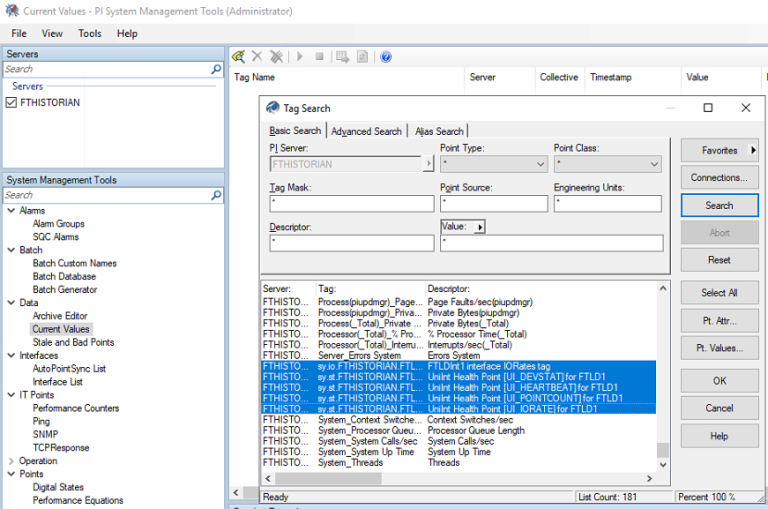
Task: Expand the Operation tree node
Action: click(x=11, y=461)
